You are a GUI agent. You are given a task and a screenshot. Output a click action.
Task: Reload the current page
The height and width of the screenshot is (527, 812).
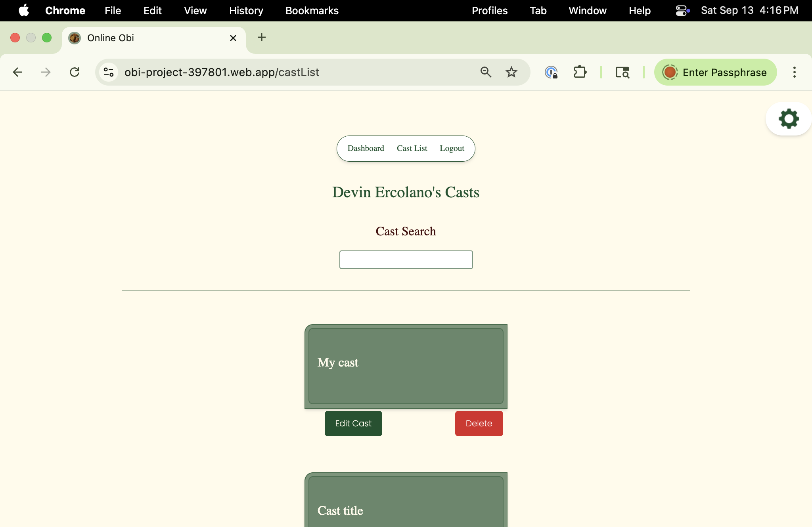[75, 72]
